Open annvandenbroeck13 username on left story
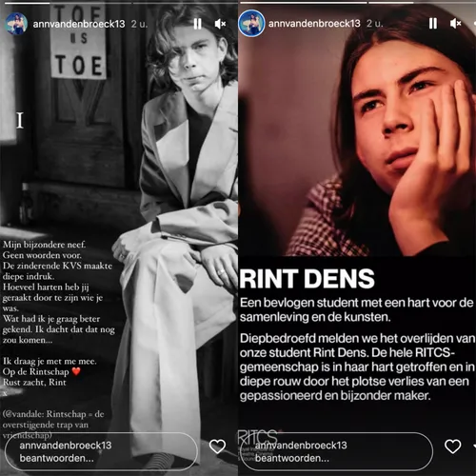476x476 pixels. 79,24
